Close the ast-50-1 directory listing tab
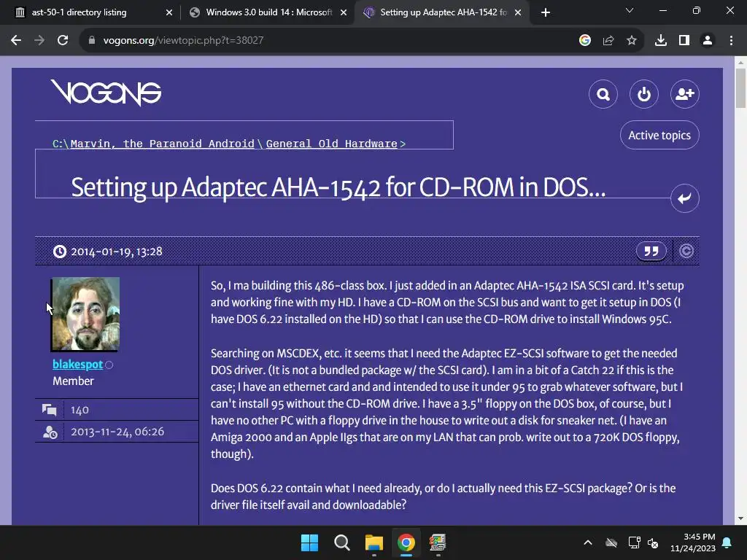 169,13
